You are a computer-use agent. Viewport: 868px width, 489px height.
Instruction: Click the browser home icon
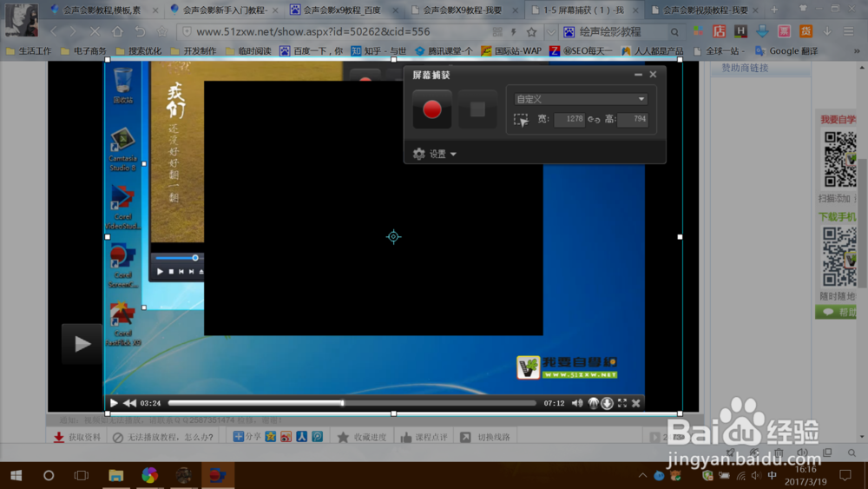(x=117, y=31)
